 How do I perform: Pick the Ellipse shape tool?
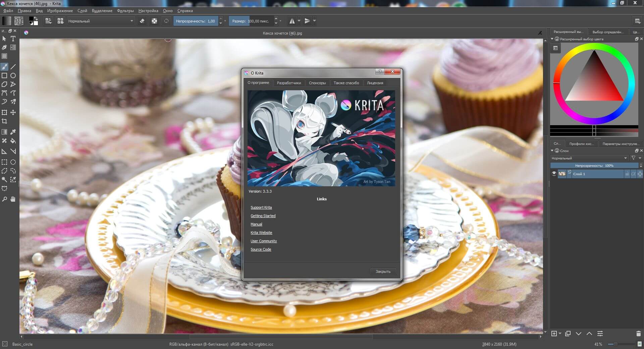13,76
